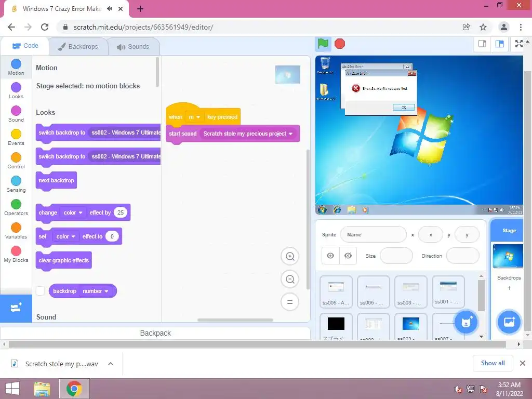Open Chrome three-dot menu
Screen dimensions: 532x399
click(521, 27)
